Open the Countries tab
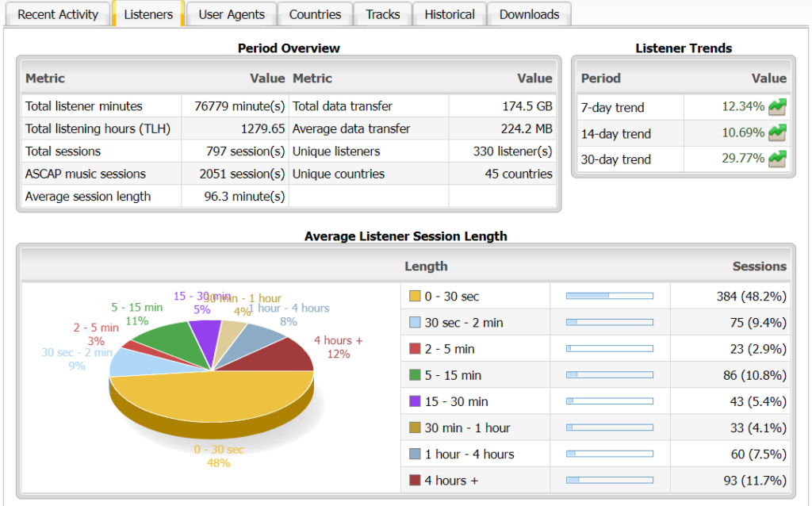 (315, 14)
